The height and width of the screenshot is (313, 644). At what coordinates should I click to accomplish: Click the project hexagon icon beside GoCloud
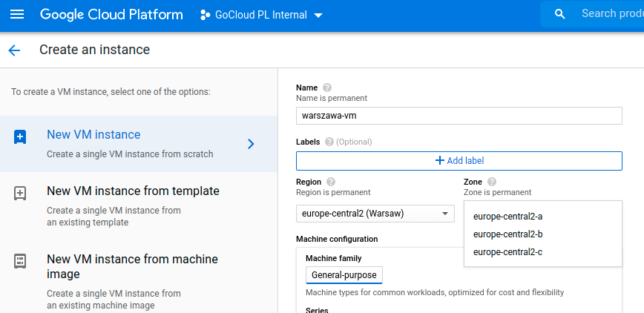pyautogui.click(x=205, y=15)
